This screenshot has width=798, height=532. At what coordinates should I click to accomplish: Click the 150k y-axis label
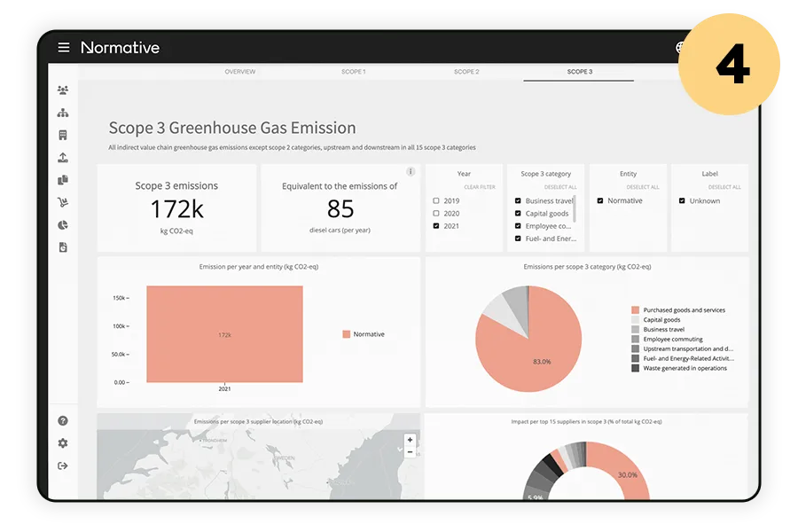tap(121, 298)
